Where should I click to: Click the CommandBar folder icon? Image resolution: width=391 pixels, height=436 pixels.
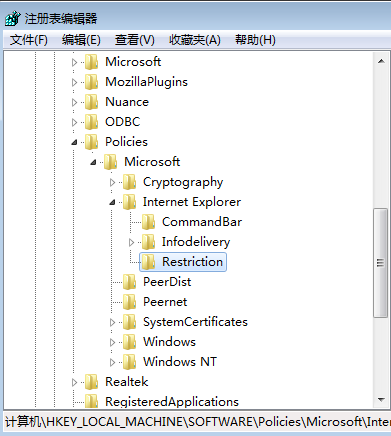(148, 222)
